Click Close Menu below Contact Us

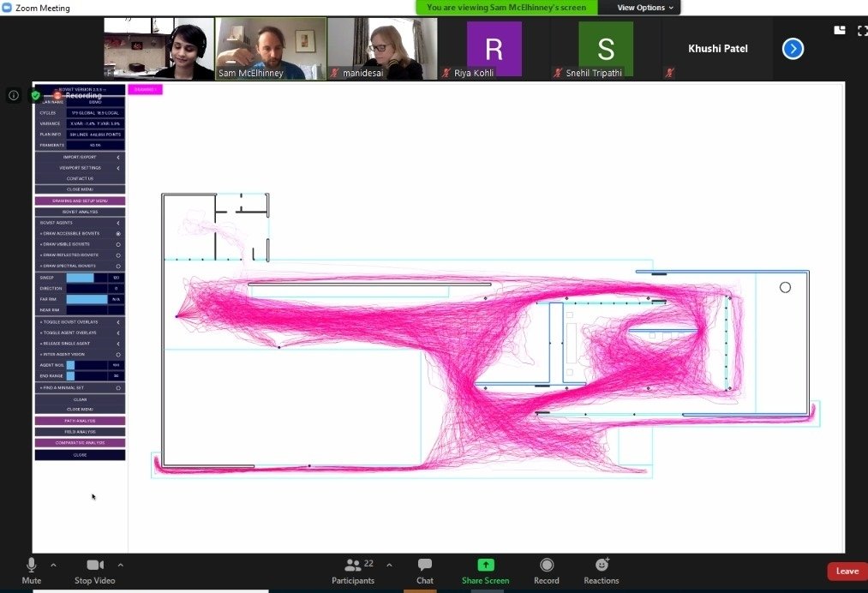tap(80, 189)
